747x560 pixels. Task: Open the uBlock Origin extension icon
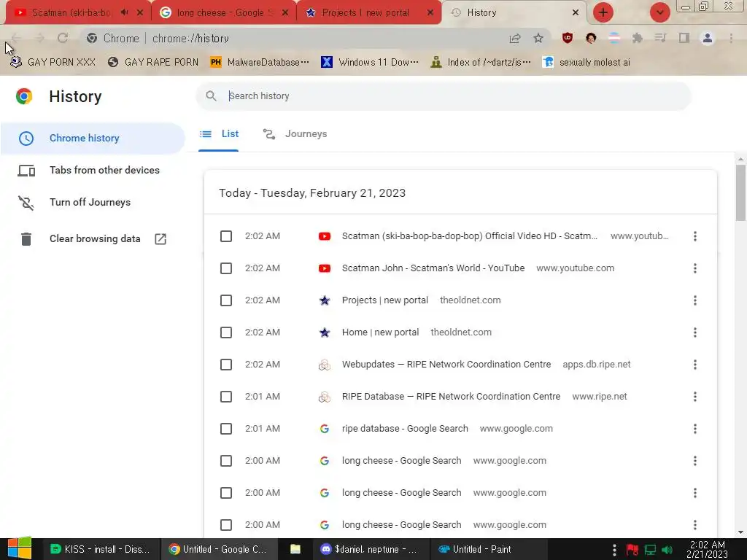tap(567, 38)
